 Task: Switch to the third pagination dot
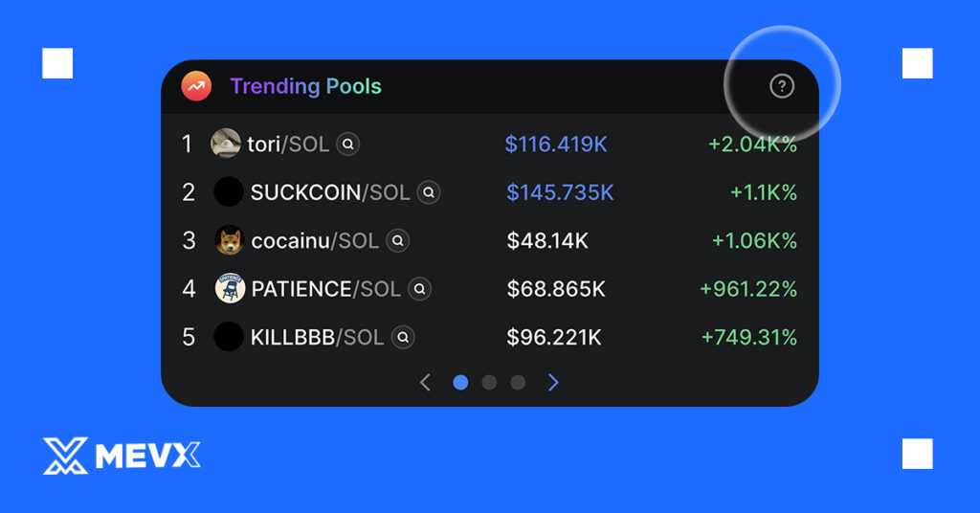click(x=518, y=383)
